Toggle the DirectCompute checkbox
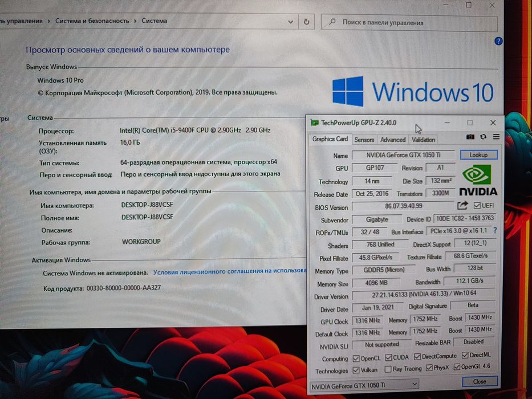This screenshot has width=532, height=399. [x=417, y=357]
